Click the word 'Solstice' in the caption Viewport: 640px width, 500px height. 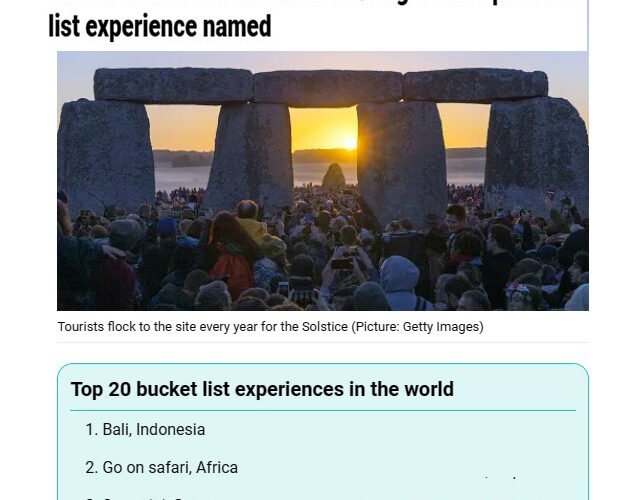pyautogui.click(x=324, y=327)
